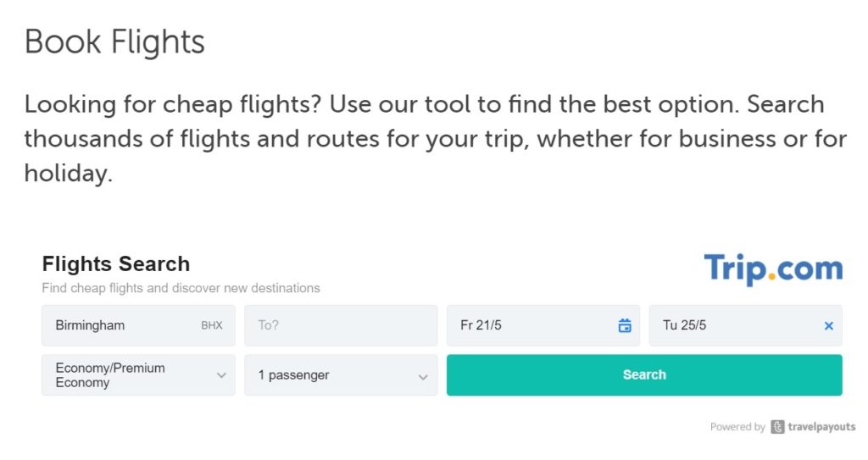Click the Trip.com logo
Screen dimensions: 868x460
click(x=773, y=269)
